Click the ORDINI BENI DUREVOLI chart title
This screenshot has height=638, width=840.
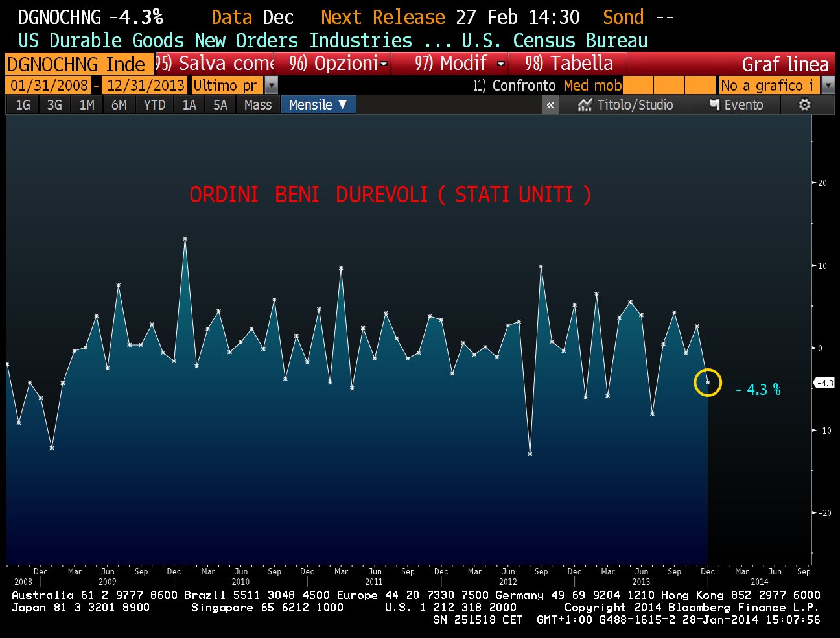click(x=390, y=195)
